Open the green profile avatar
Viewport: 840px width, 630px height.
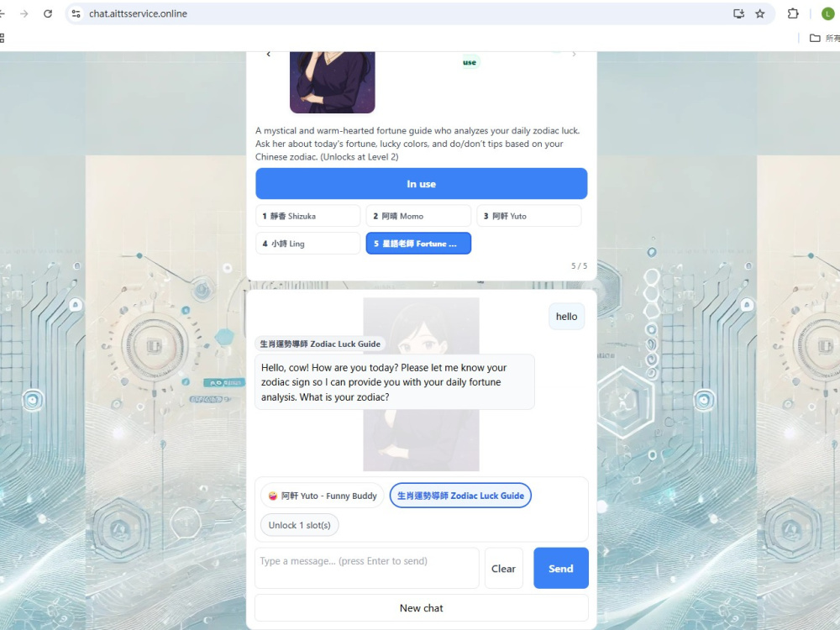[x=827, y=14]
